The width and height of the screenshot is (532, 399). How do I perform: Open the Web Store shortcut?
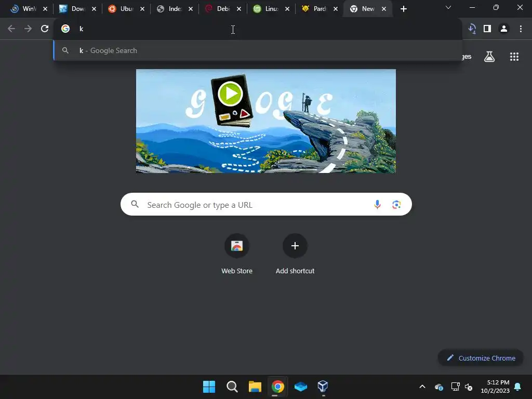(237, 246)
